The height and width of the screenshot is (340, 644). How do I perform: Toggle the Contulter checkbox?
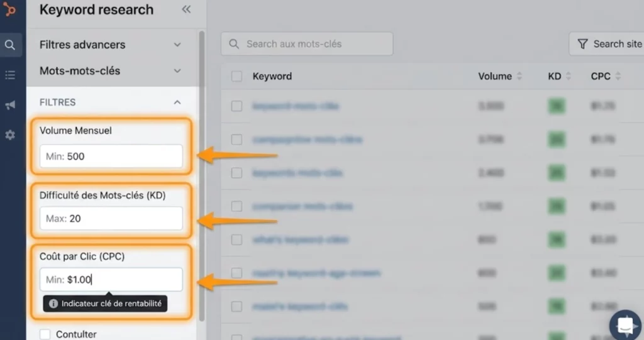click(x=45, y=334)
